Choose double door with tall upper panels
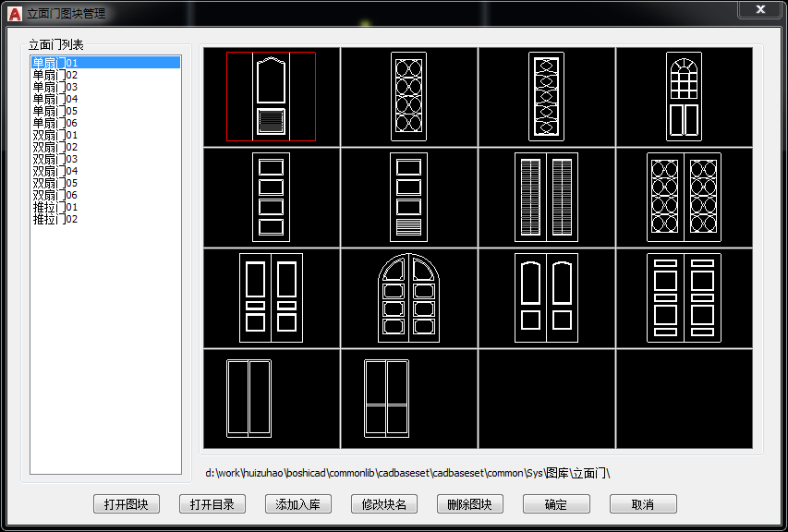Image resolution: width=788 pixels, height=532 pixels. click(x=272, y=298)
